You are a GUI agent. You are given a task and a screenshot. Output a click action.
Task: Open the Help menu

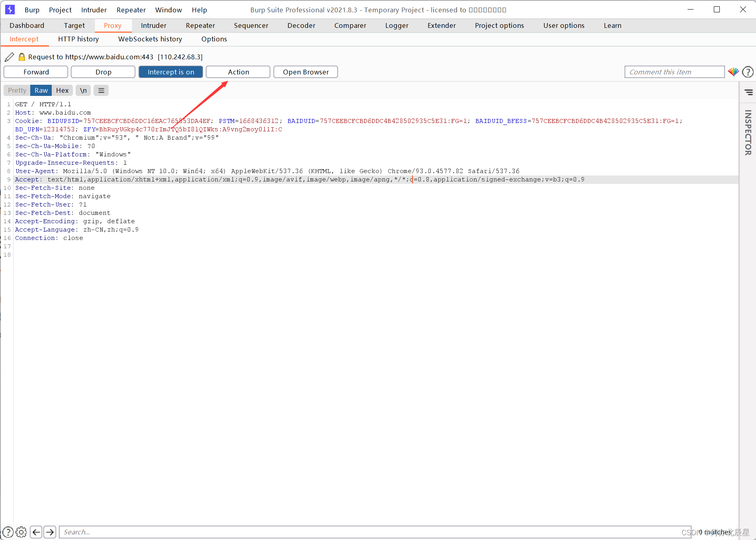pyautogui.click(x=199, y=10)
